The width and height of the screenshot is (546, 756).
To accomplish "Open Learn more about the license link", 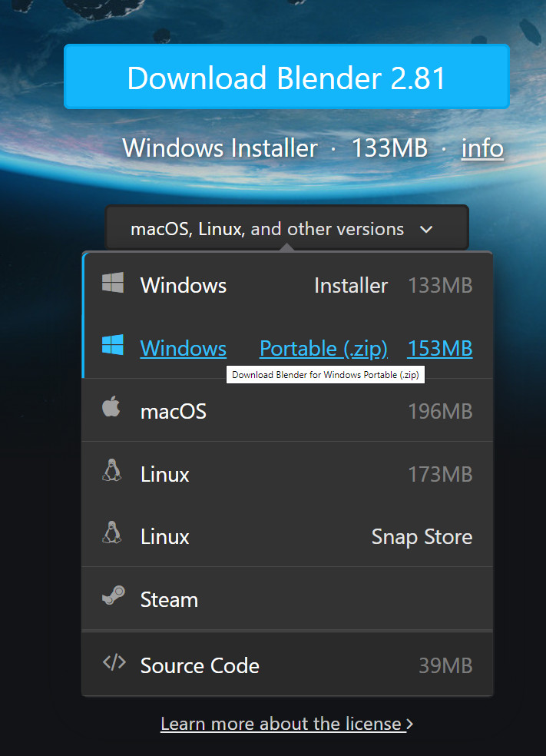I will (x=286, y=724).
